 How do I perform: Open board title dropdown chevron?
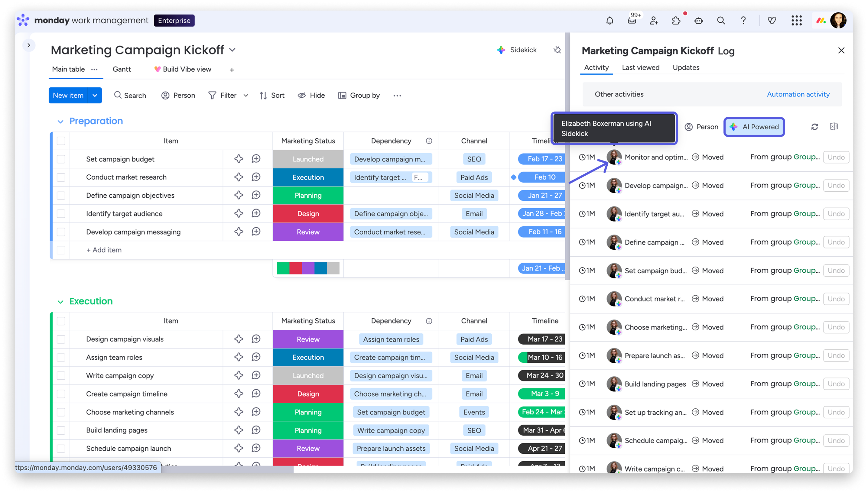[232, 50]
